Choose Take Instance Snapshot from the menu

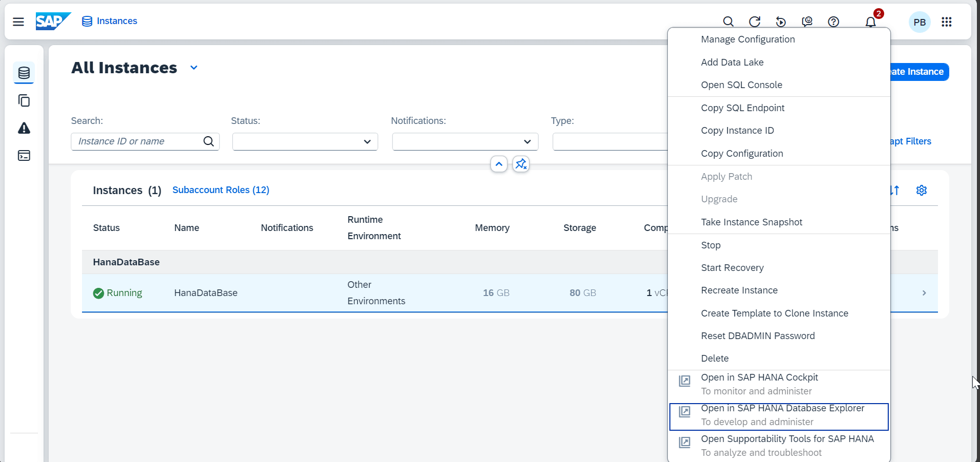[751, 222]
